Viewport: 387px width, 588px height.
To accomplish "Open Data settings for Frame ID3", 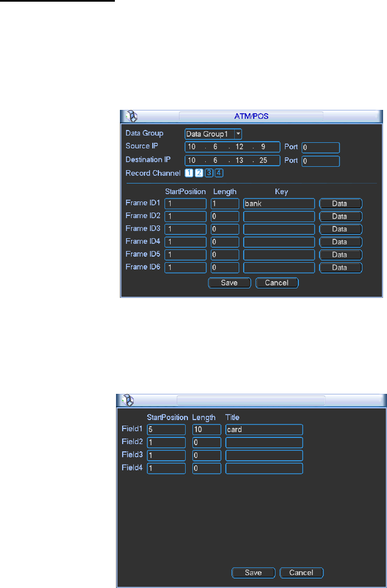I will tap(341, 229).
